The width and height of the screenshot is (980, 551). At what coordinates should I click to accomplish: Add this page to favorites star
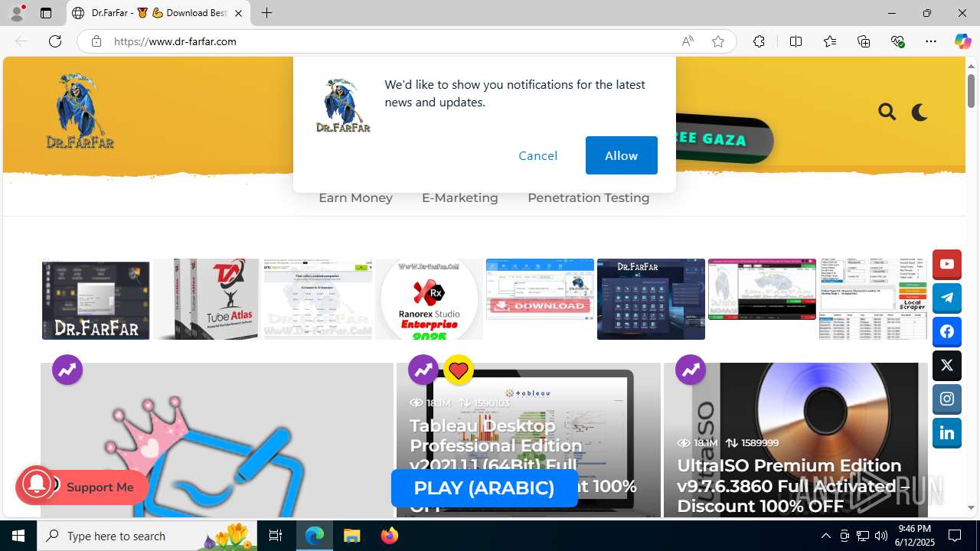point(718,41)
